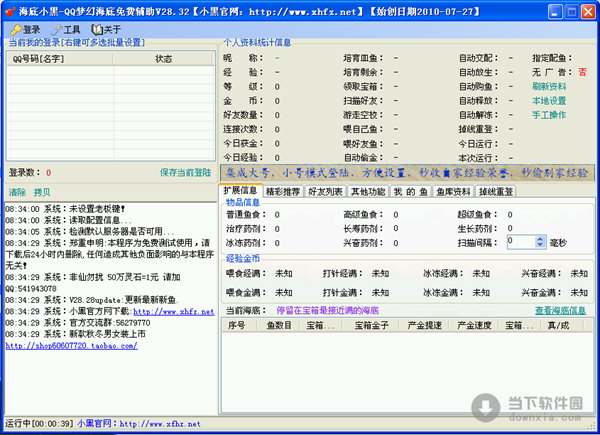600x435 pixels.
Task: Click the 本地设置 link
Action: click(x=549, y=101)
